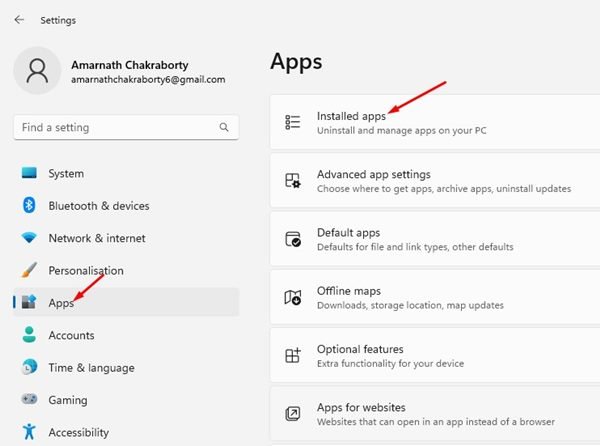This screenshot has height=446, width=600.
Task: Open System settings category
Action: click(126, 173)
